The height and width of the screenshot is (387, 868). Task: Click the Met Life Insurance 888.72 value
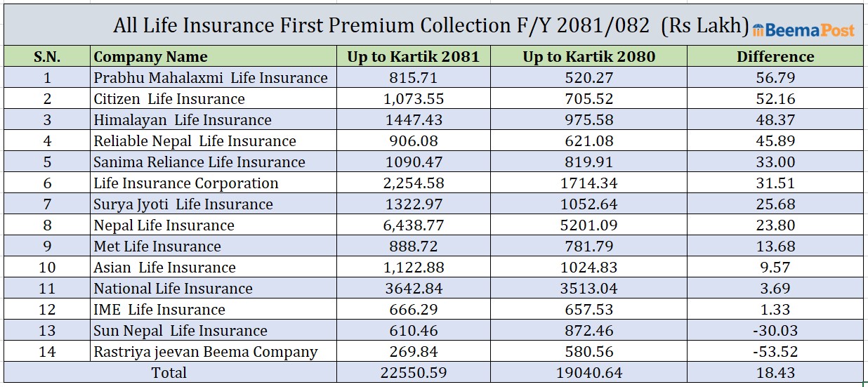(x=413, y=247)
